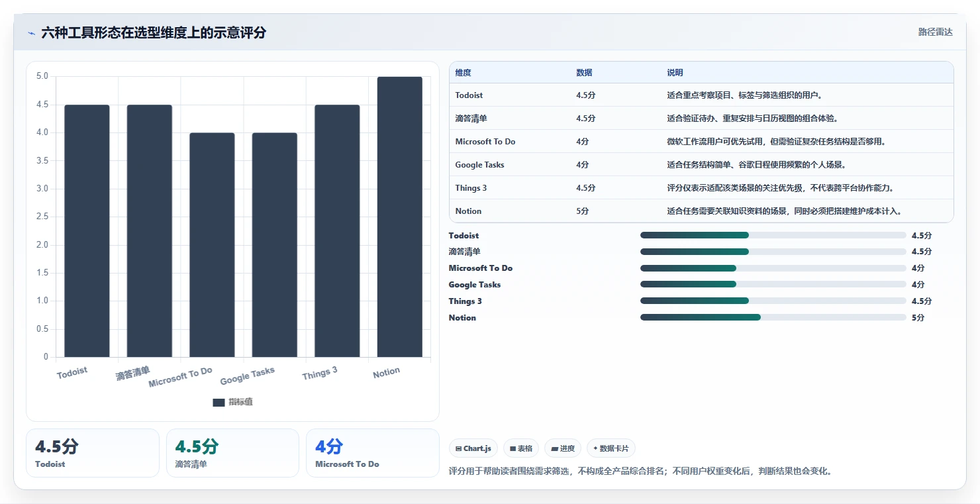
Task: Click the Todoist label on the chart x-axis
Action: 72,373
